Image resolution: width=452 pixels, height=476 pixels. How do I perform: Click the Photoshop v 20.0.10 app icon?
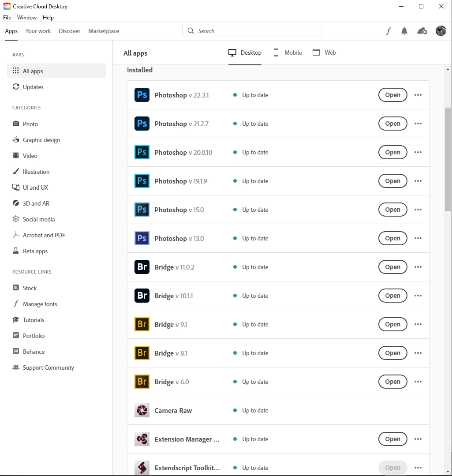tap(142, 152)
